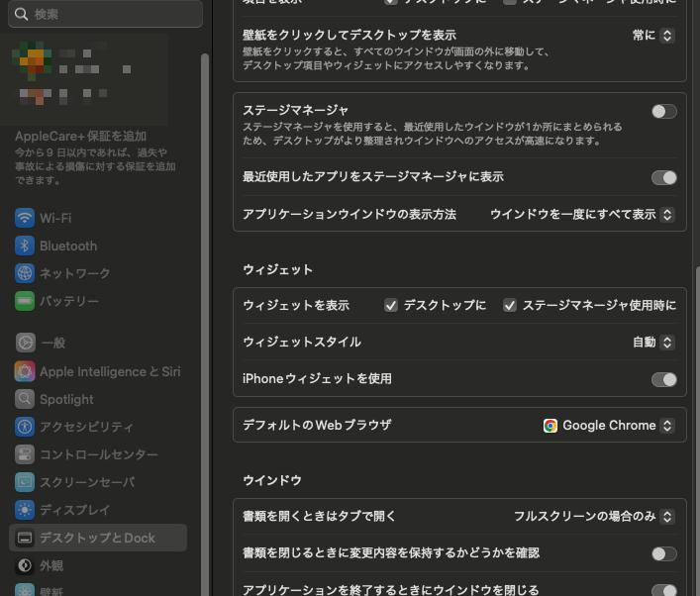Toggle 書類を閉じるときに変更内容を保持 switch

coord(663,554)
